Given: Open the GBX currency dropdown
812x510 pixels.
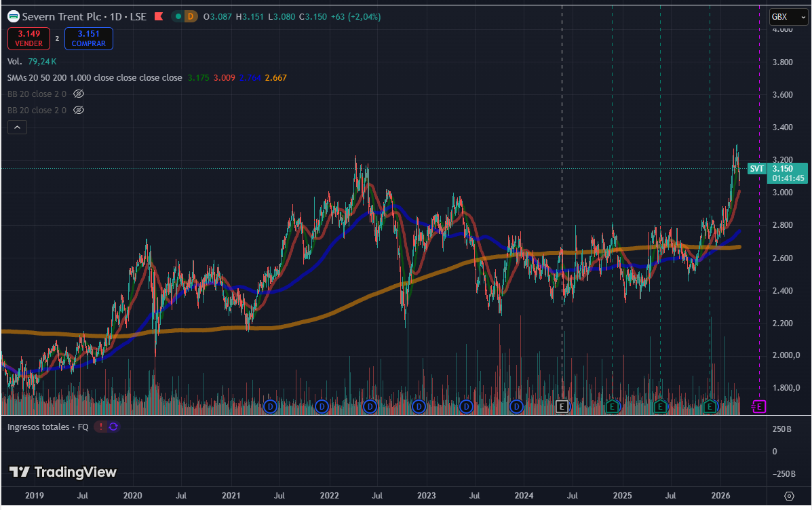Looking at the screenshot, I should tap(788, 16).
